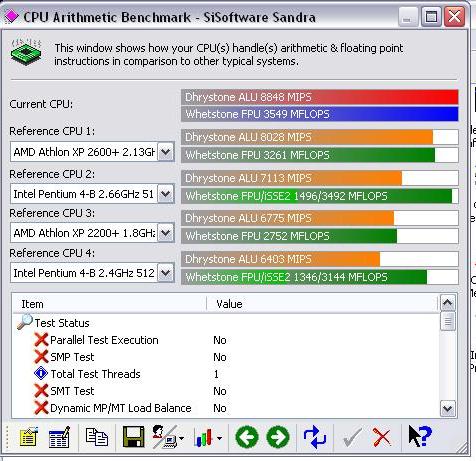This screenshot has height=461, width=476.
Task: Click the list scrollbar up arrow
Action: point(447,303)
